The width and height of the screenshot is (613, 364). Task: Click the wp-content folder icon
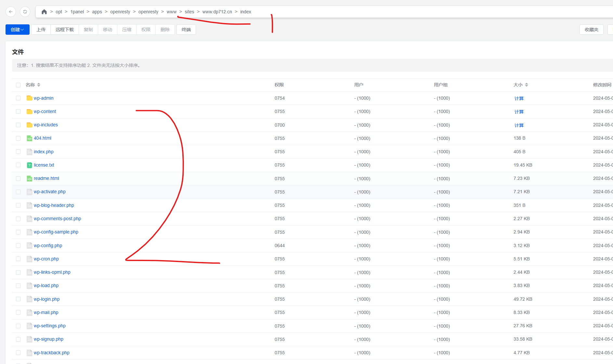click(29, 111)
